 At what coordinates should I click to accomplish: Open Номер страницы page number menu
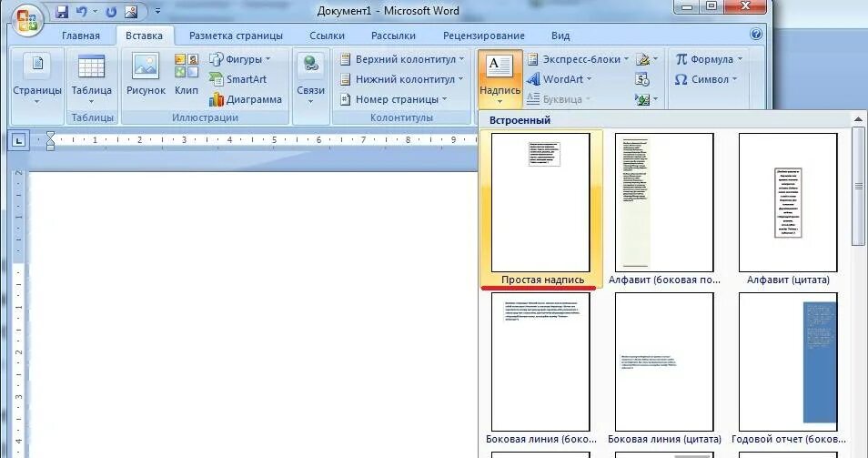tap(394, 99)
